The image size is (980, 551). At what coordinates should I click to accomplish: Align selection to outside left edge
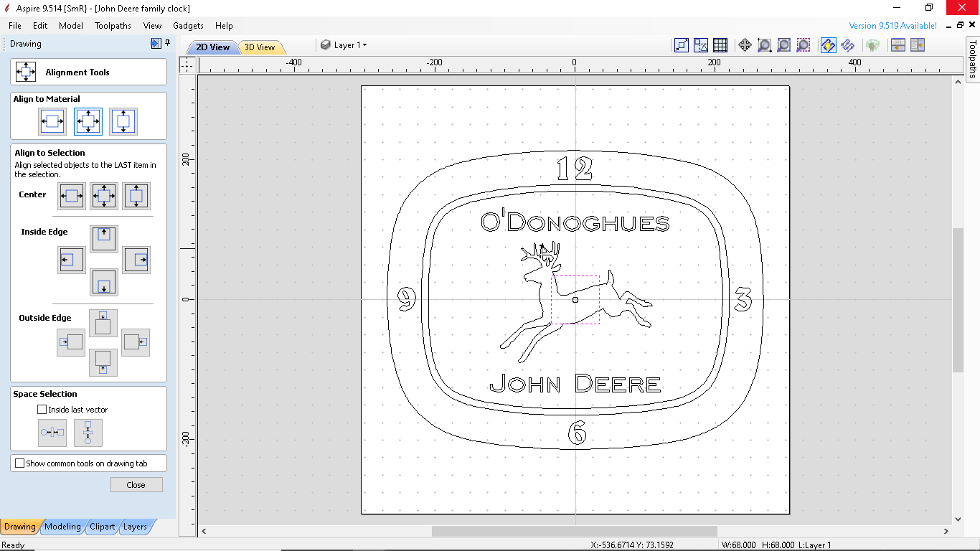[71, 342]
